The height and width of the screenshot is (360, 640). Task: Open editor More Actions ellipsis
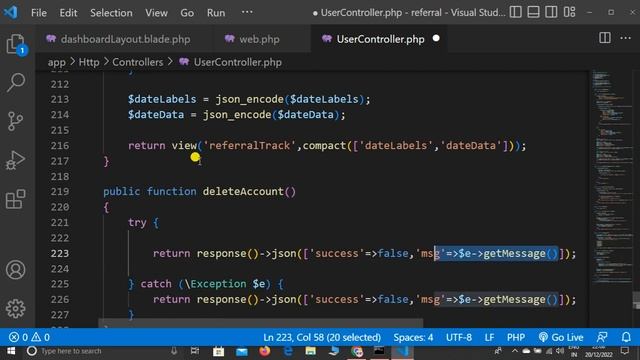click(x=625, y=38)
